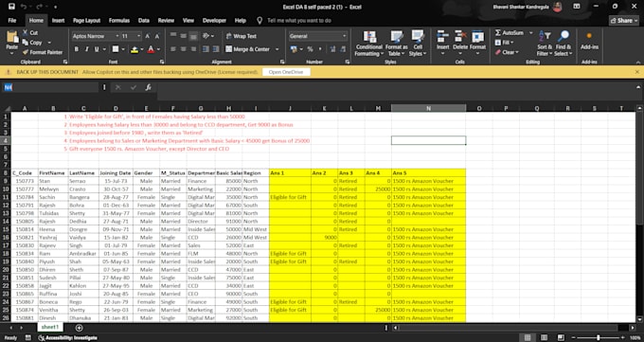644x342 pixels.
Task: Toggle center horizontal text alignment
Action: pyautogui.click(x=183, y=49)
